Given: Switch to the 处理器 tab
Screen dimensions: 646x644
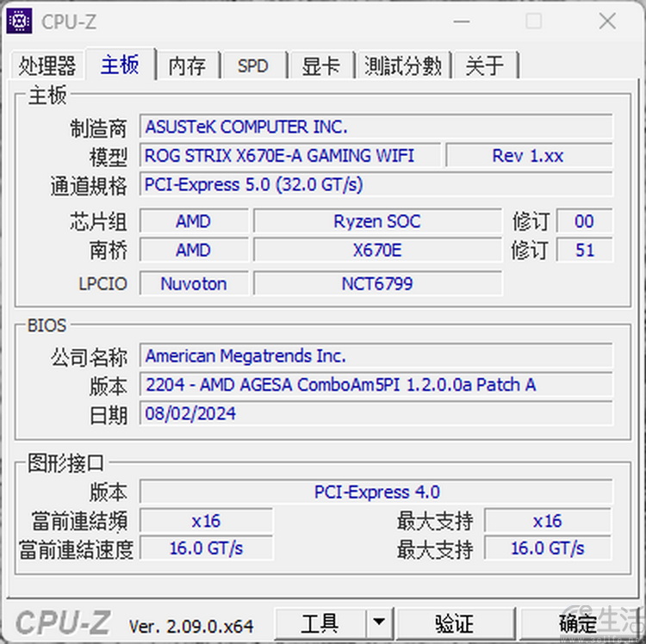Looking at the screenshot, I should [x=47, y=65].
